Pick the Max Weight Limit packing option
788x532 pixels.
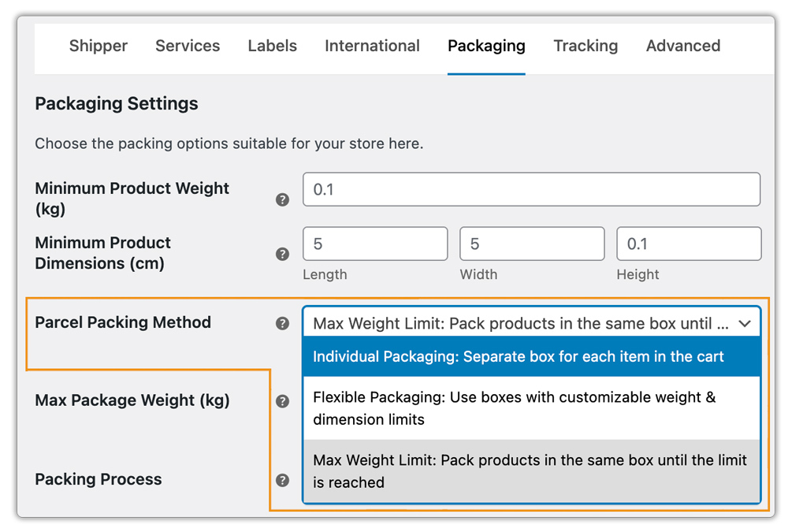(531, 471)
